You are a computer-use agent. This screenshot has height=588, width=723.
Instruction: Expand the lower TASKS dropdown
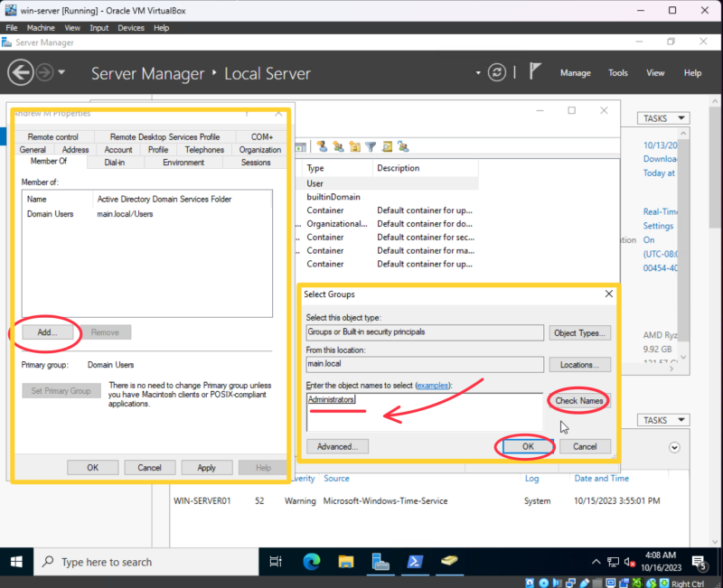[664, 420]
